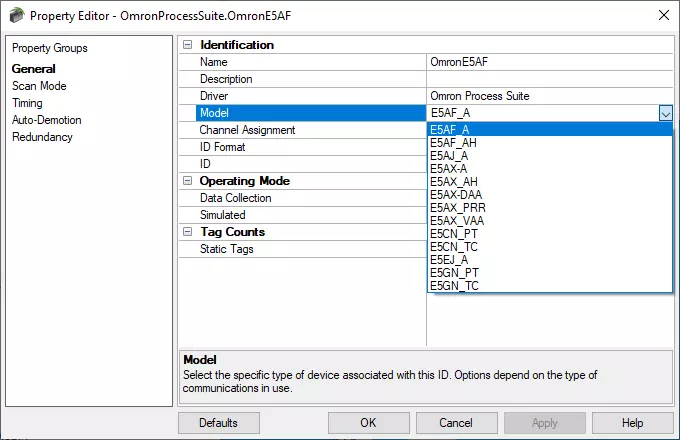Choose E5EJ_A from model list
This screenshot has height=440, width=680.
tap(550, 260)
